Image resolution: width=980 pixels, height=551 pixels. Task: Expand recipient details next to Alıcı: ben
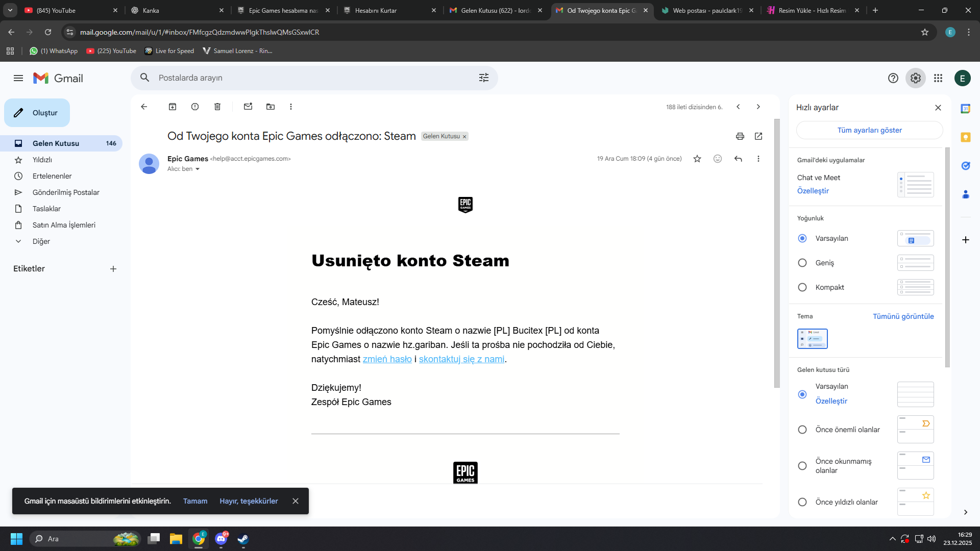[198, 169]
